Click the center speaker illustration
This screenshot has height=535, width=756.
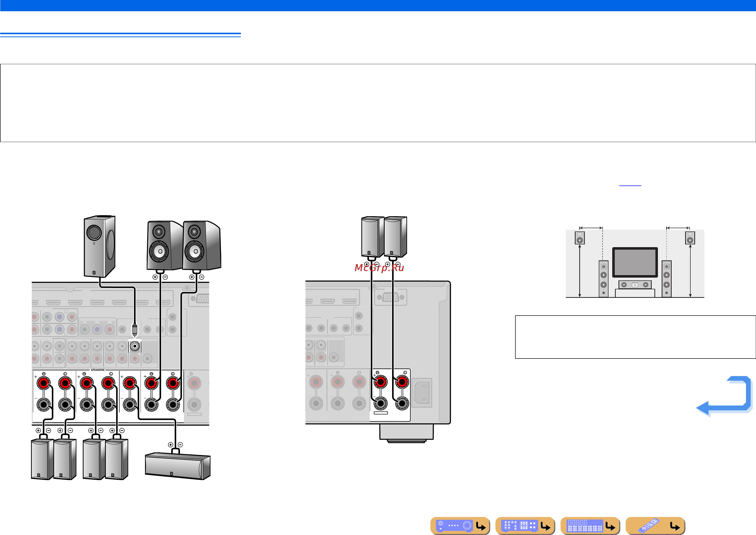tap(178, 466)
